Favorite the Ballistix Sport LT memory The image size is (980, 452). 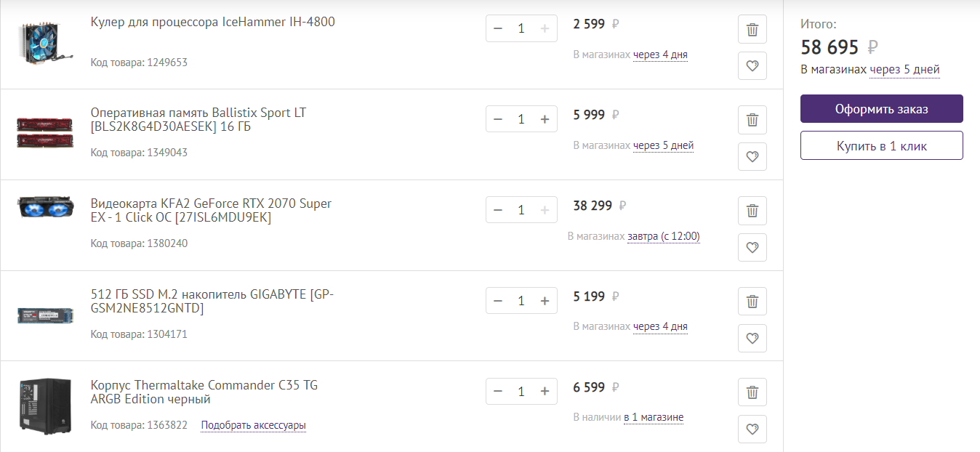click(752, 156)
